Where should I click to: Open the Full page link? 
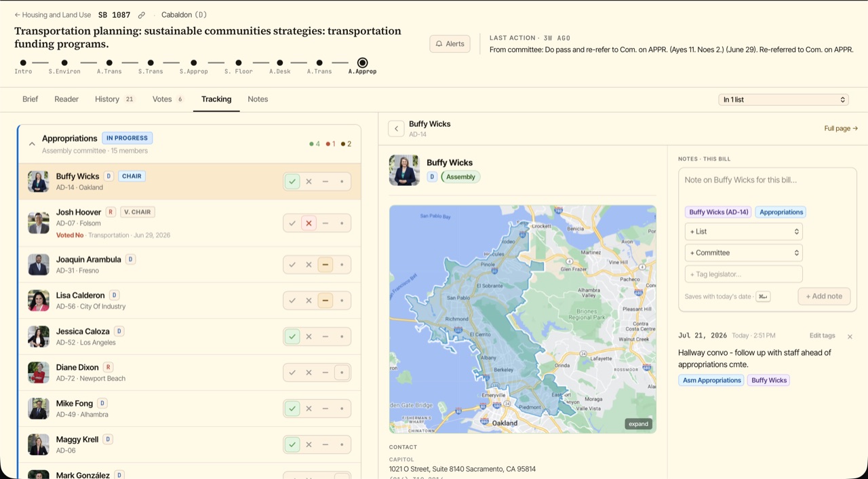(841, 128)
